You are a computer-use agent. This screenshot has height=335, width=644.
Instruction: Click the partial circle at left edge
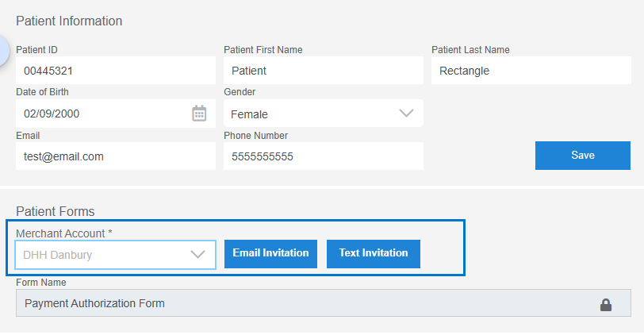4,51
